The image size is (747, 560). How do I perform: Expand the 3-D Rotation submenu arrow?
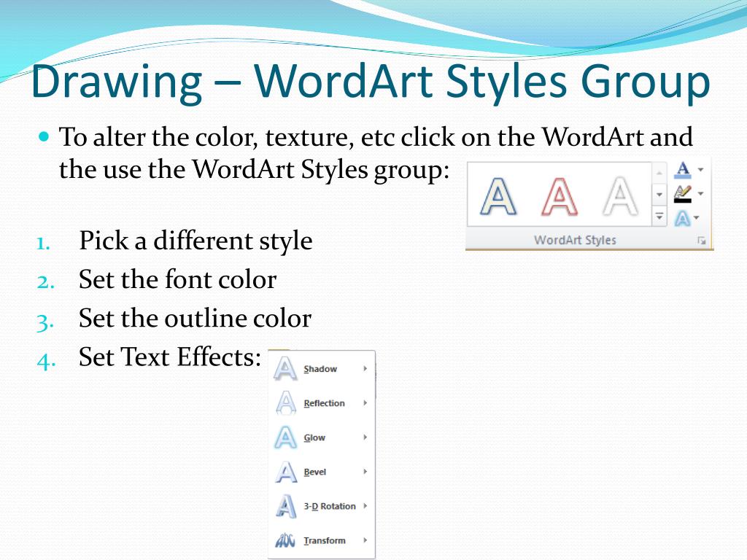click(365, 506)
